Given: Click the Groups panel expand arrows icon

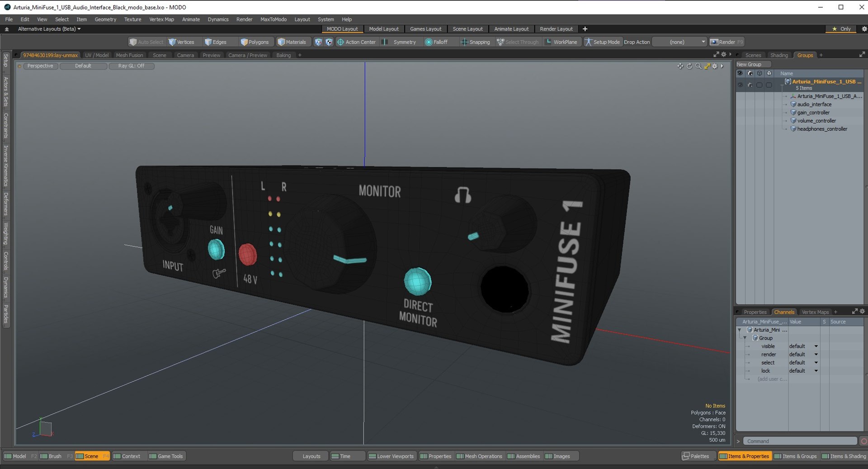Looking at the screenshot, I should pyautogui.click(x=862, y=55).
